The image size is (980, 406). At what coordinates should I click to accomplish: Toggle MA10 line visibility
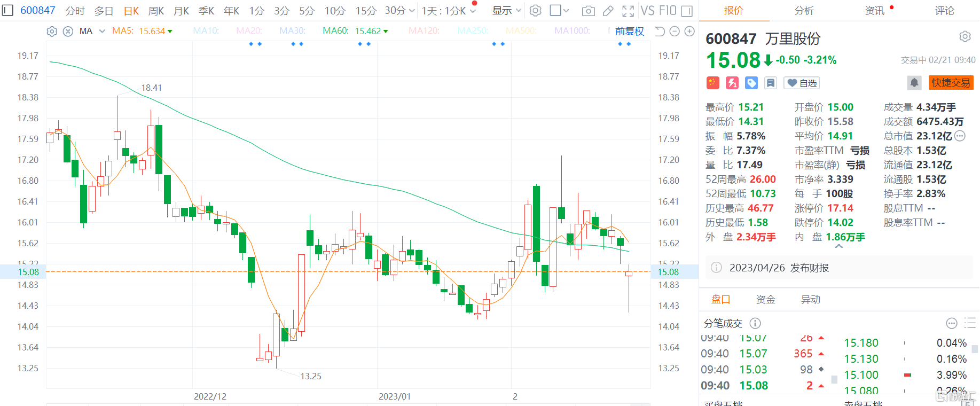tap(206, 31)
